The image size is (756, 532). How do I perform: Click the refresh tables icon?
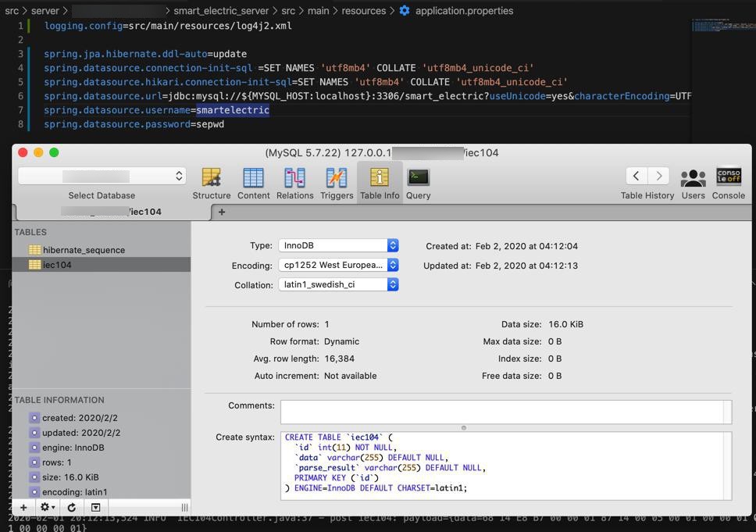72,507
